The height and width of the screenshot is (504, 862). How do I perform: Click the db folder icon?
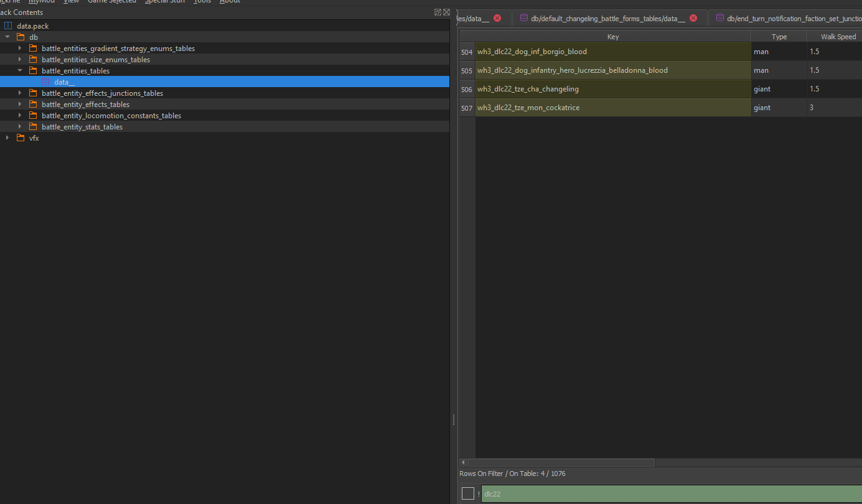tap(21, 37)
